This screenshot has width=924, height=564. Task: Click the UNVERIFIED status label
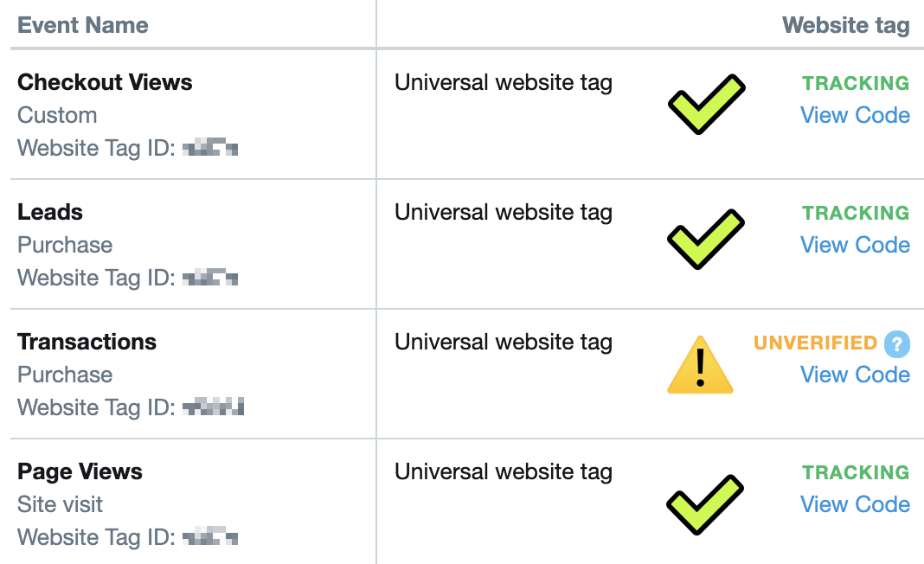pos(816,343)
